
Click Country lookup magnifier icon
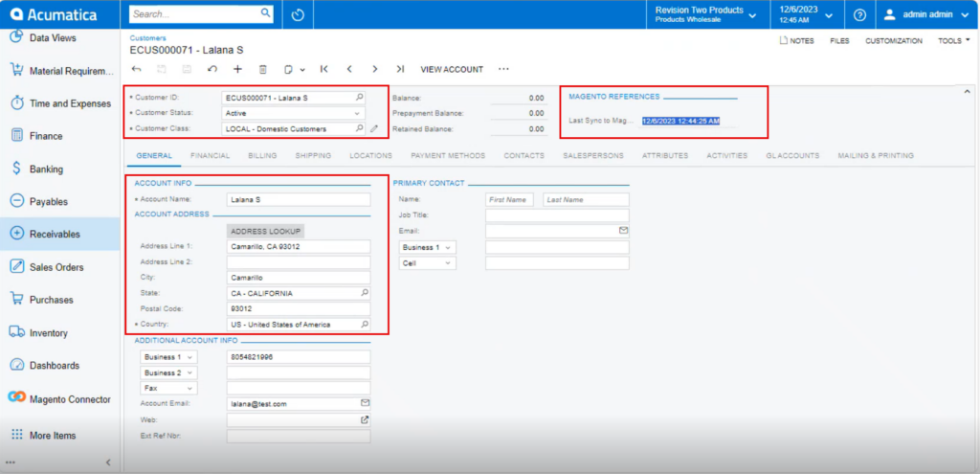point(365,325)
